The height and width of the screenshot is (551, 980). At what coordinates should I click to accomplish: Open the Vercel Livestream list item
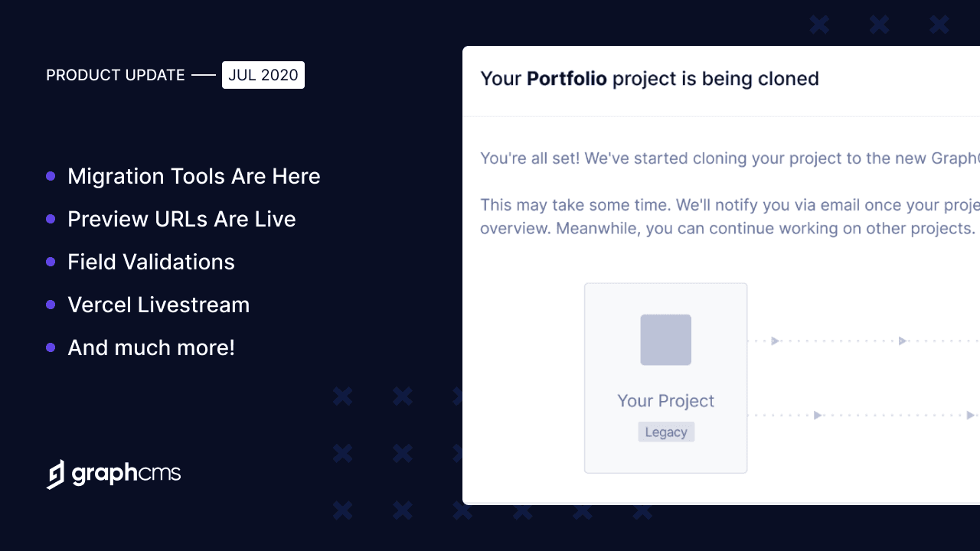[x=158, y=305]
